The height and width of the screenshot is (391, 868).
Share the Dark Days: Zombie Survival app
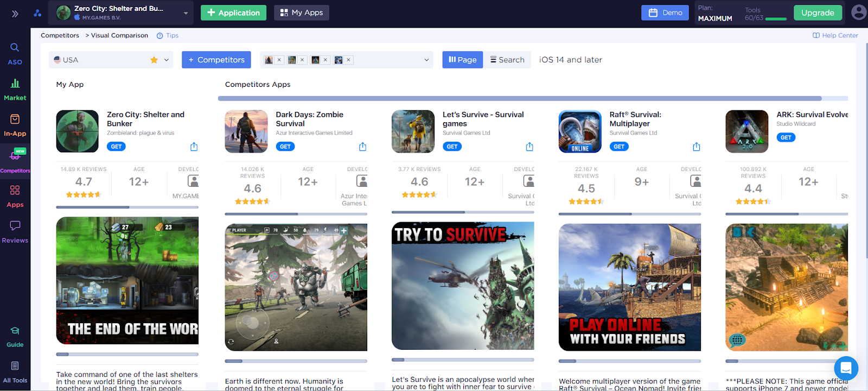pyautogui.click(x=362, y=147)
